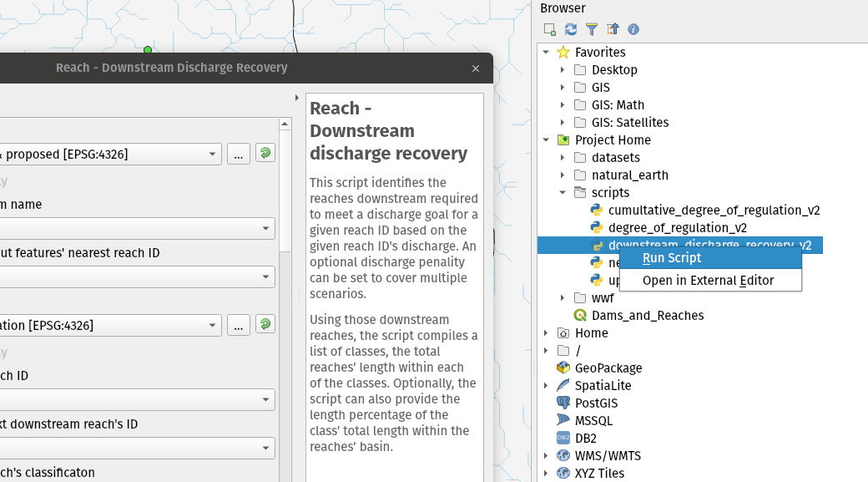Toggle the browser properties info icon
The image size is (868, 482).
pos(633,29)
